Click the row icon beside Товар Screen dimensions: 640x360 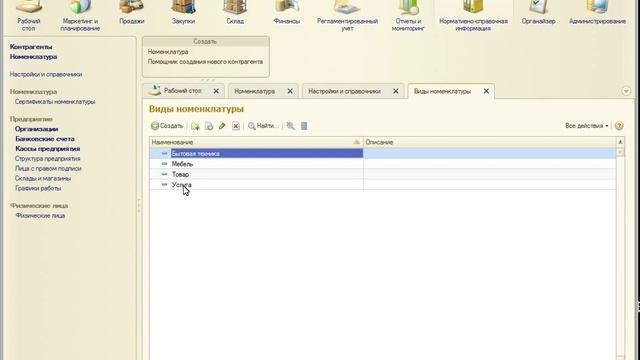164,174
